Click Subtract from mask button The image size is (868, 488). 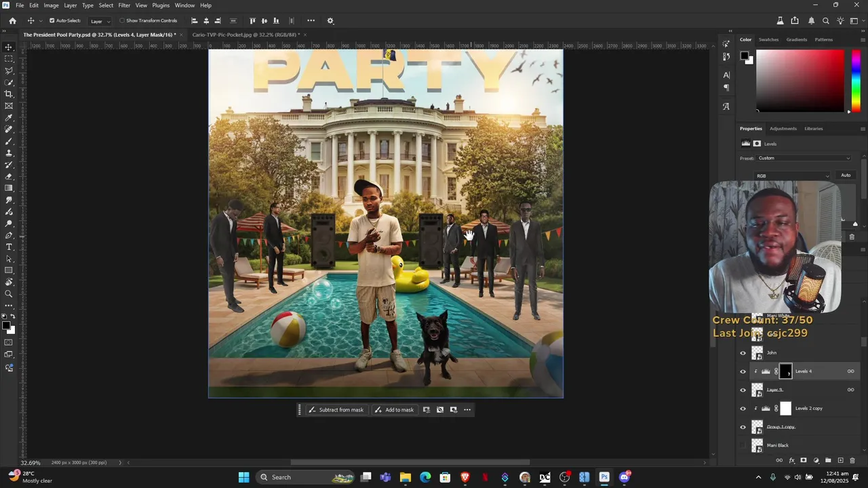(336, 409)
